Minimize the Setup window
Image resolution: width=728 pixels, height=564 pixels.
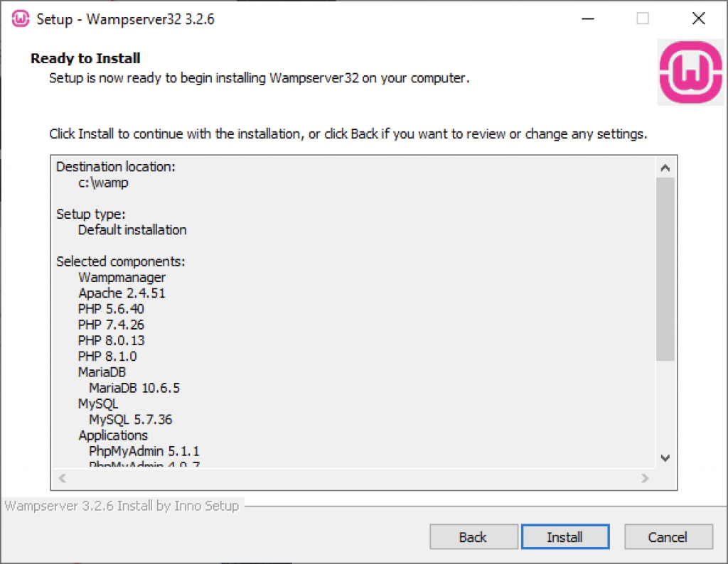[588, 19]
